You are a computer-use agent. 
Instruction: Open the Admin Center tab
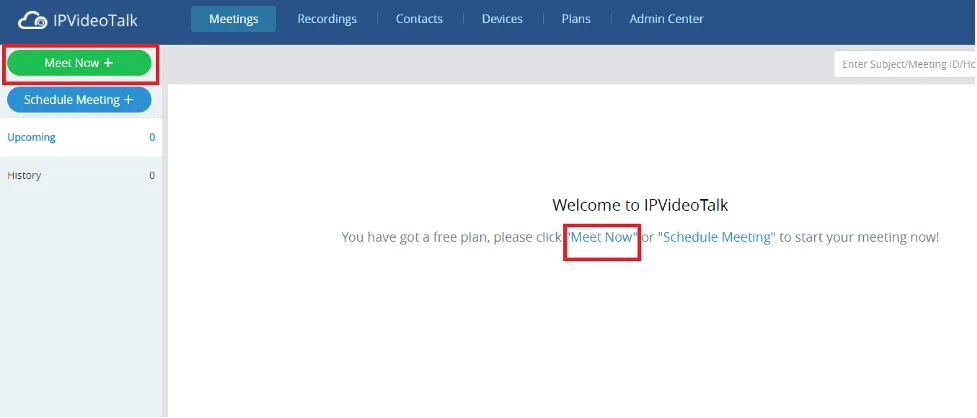(666, 19)
